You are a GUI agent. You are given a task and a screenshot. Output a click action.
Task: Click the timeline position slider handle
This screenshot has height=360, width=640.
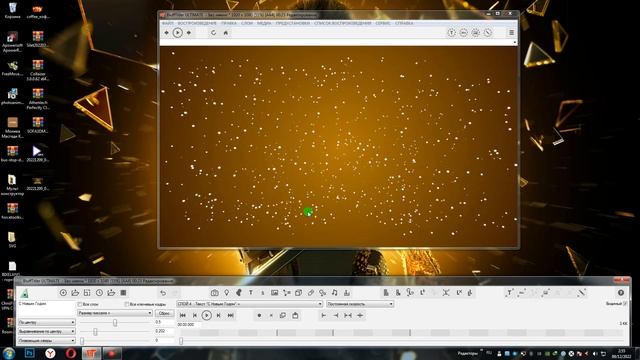click(x=181, y=341)
